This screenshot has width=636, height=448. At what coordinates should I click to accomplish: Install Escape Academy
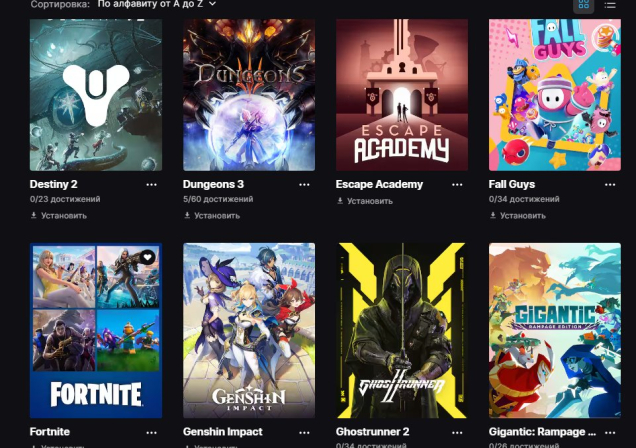[x=365, y=201]
